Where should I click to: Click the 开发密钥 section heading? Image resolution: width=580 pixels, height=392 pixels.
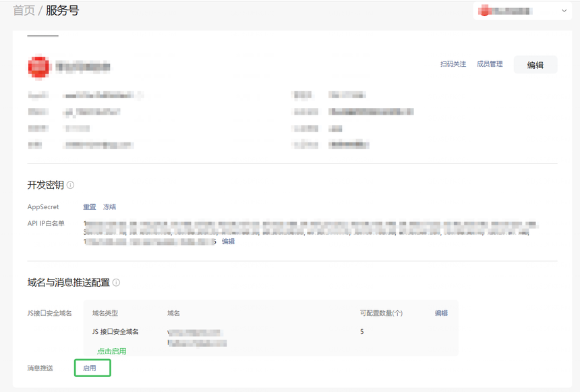point(45,185)
